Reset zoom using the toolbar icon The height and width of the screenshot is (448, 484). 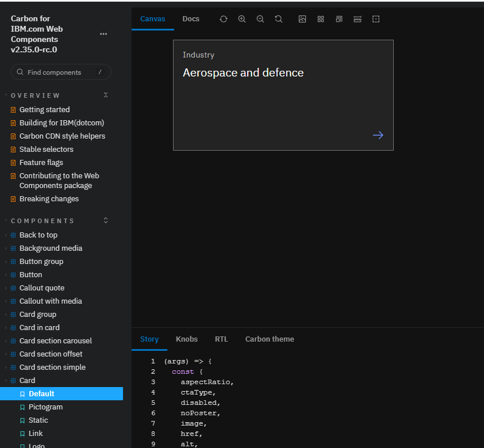point(279,19)
